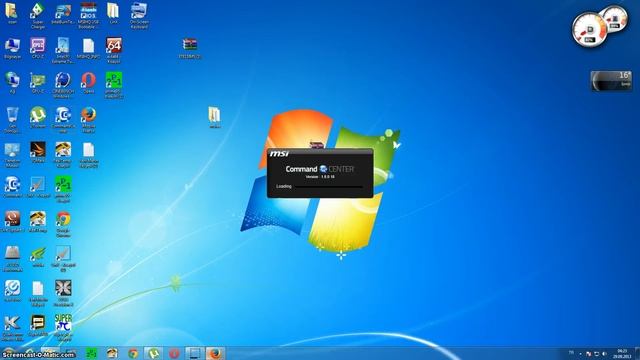Click the green prime95 taskbar icon
The width and height of the screenshot is (640, 360).
click(x=91, y=353)
